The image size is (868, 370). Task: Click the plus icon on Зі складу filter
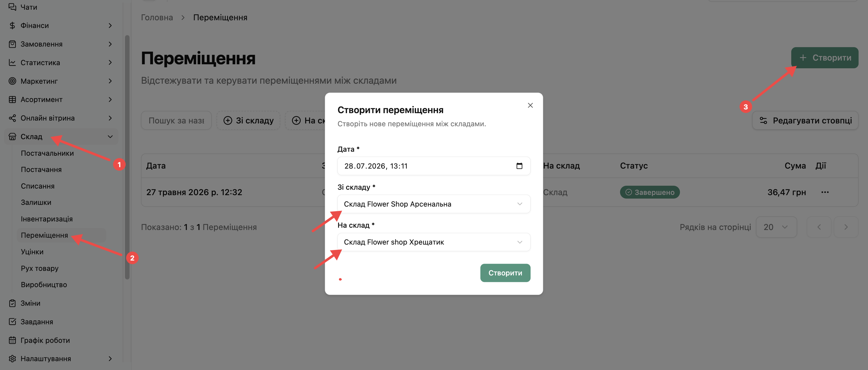[228, 120]
